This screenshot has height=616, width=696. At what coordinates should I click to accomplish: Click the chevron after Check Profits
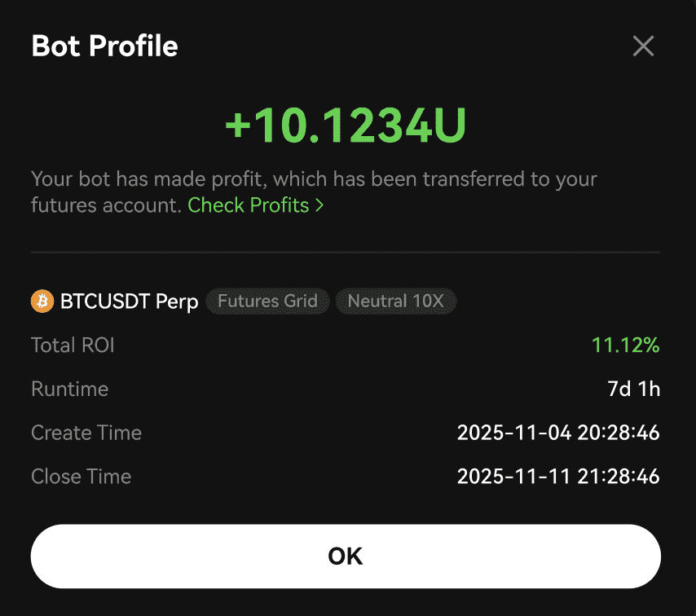(x=319, y=205)
